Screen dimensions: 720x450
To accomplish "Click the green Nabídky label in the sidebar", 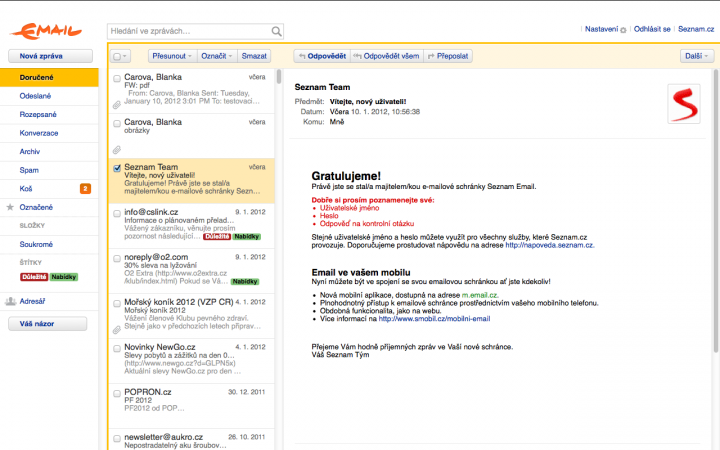I will click(64, 277).
